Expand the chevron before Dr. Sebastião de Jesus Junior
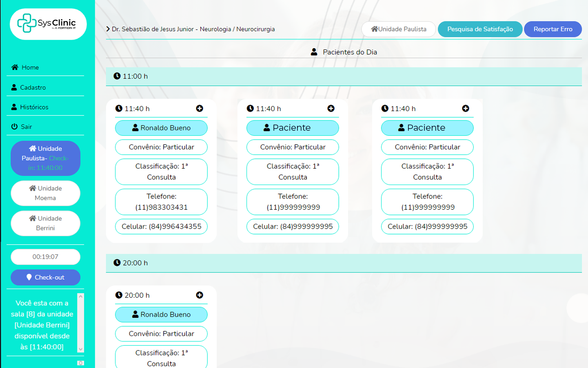588x368 pixels. 108,29
